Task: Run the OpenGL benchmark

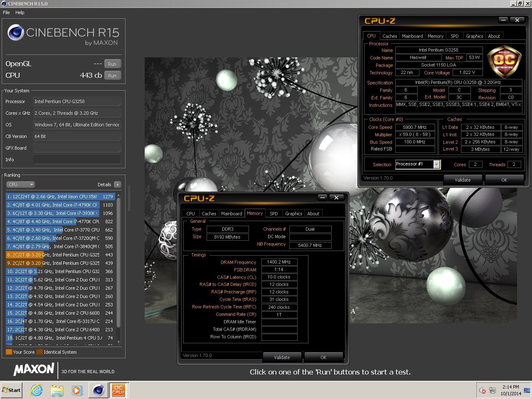Action: click(x=112, y=64)
